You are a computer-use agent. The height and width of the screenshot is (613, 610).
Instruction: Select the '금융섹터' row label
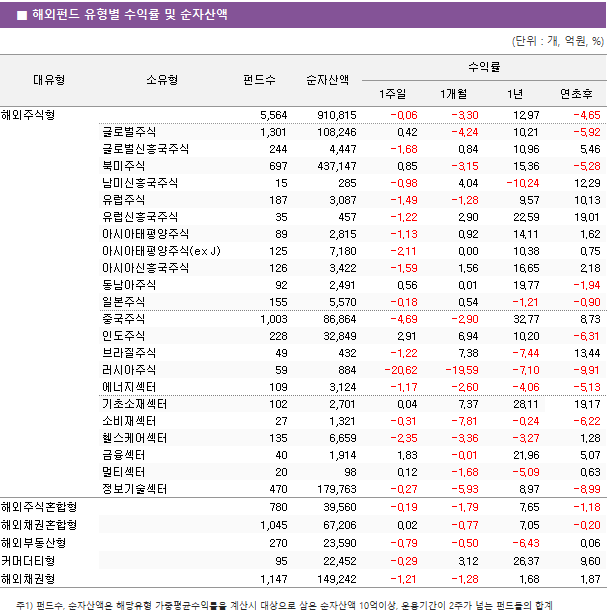pyautogui.click(x=124, y=455)
